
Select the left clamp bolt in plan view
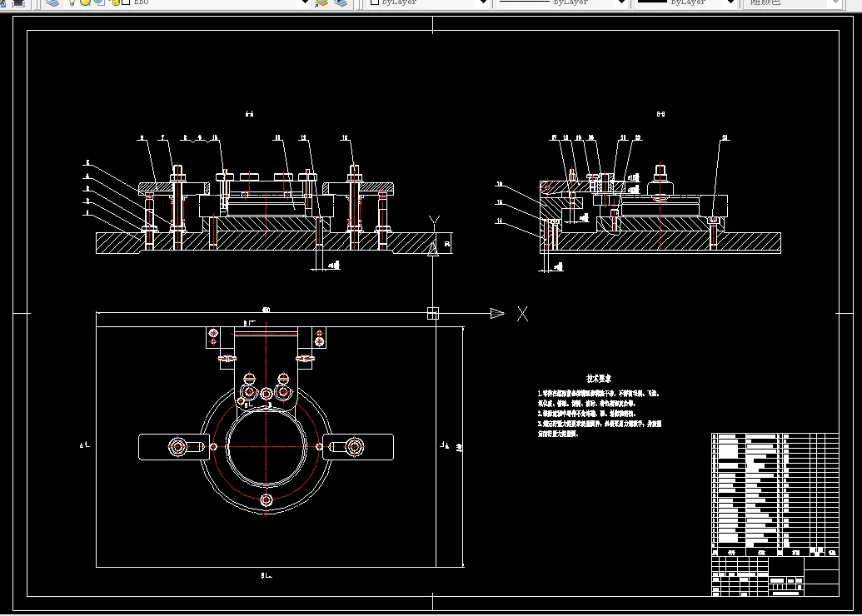click(x=177, y=447)
